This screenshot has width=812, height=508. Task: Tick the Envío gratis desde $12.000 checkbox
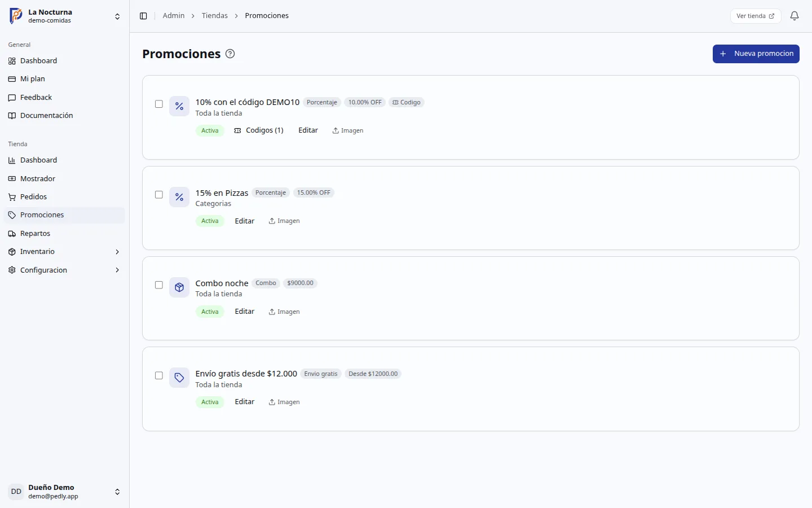tap(159, 375)
